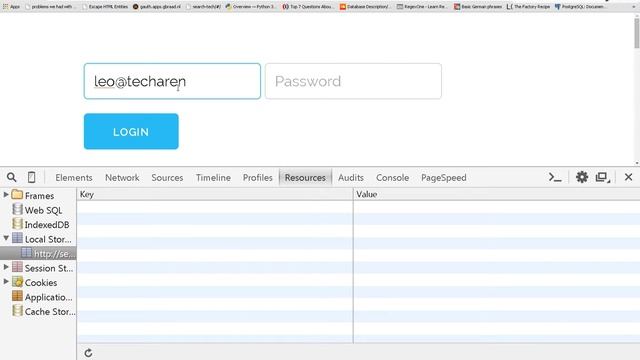Click the blue LOGIN button
640x360 pixels.
131,131
